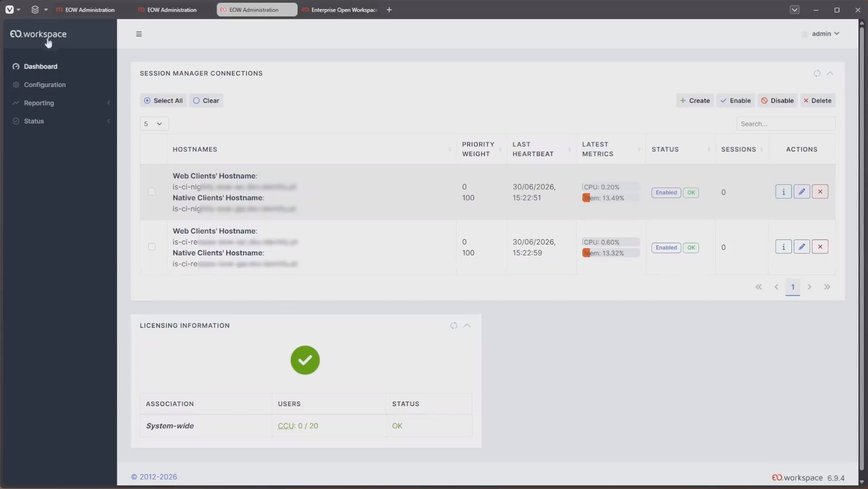Choose the Select All radio option
The image size is (868, 489).
(163, 101)
